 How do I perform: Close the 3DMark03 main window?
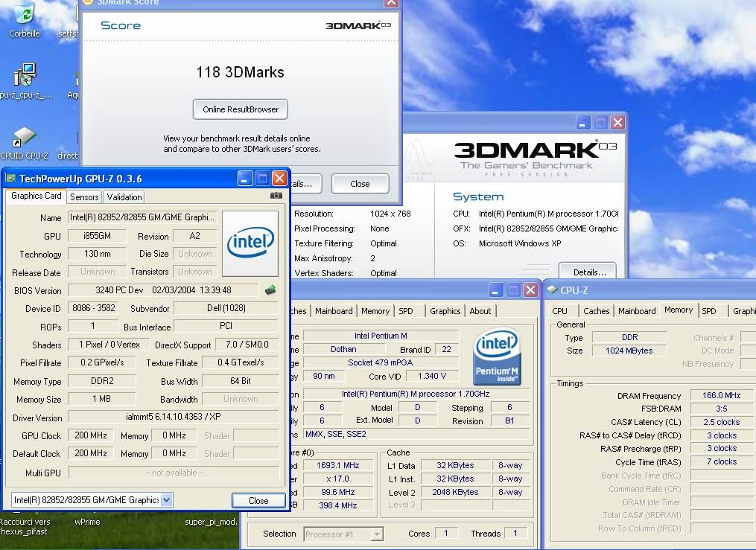pyautogui.click(x=617, y=123)
